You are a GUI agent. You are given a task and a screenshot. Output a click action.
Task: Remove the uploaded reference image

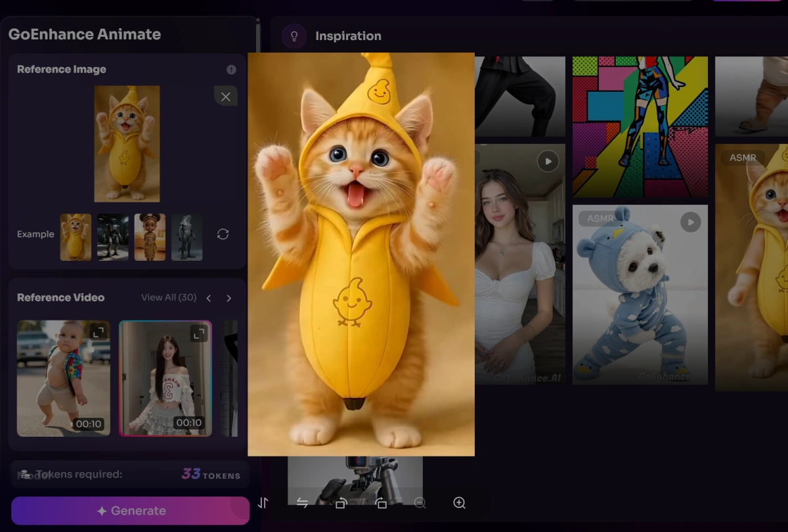click(x=226, y=97)
